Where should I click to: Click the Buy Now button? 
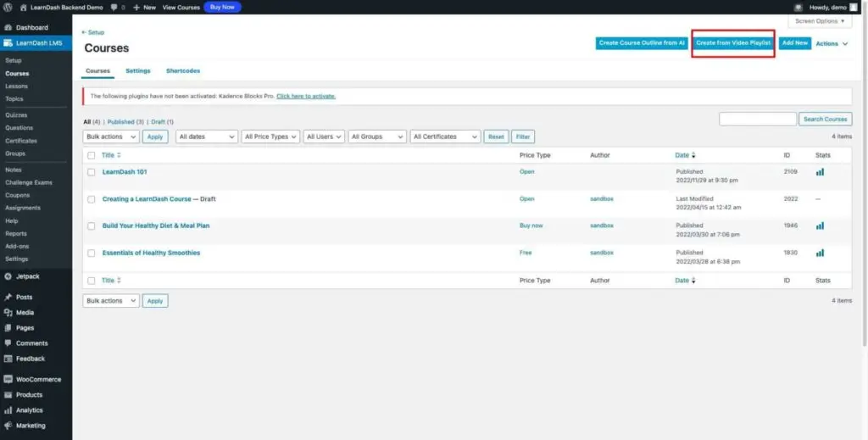tap(223, 8)
